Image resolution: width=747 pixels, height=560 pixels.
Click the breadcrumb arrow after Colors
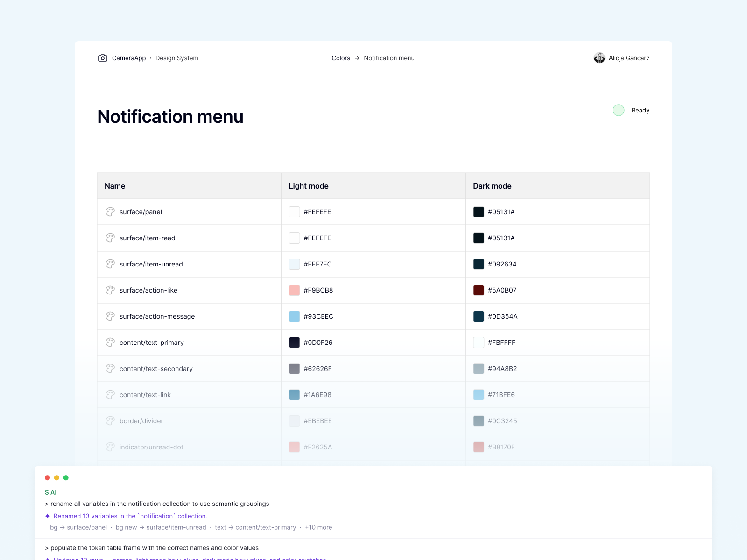(x=357, y=58)
